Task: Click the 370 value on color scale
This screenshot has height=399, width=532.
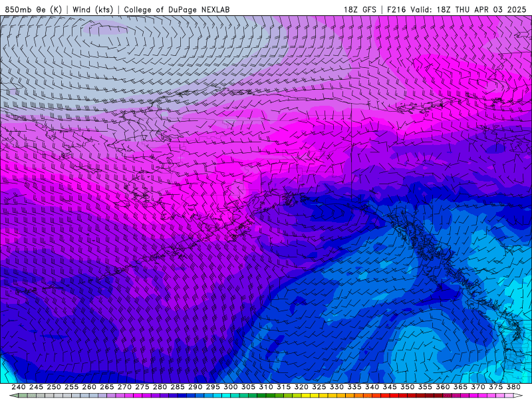Action: tap(478, 387)
